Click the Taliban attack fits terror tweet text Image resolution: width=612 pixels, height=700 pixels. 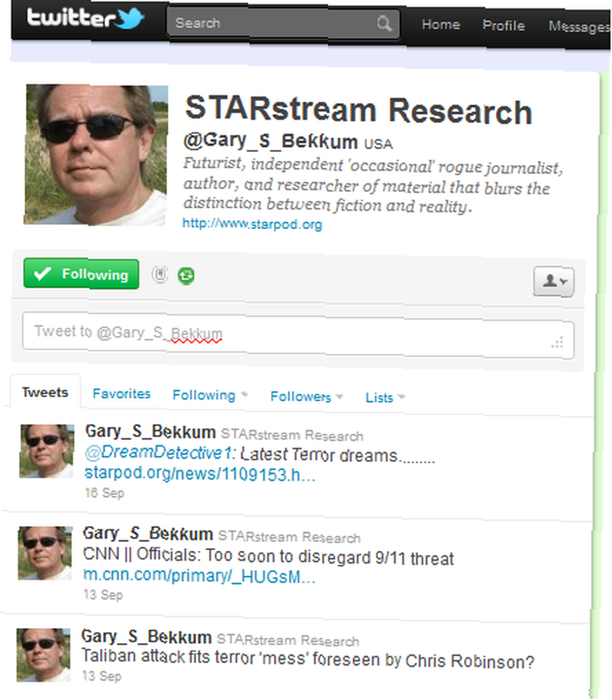tap(308, 659)
